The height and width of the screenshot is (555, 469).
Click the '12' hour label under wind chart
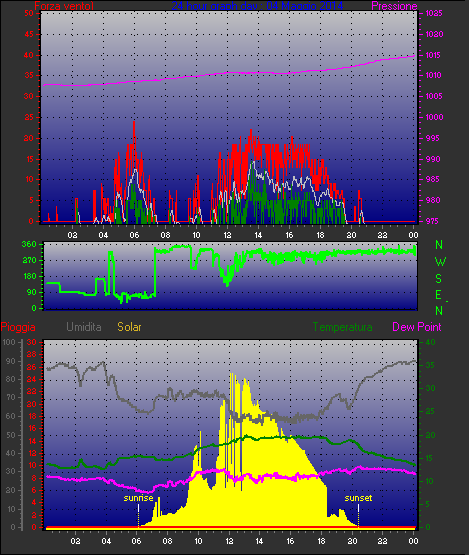tap(227, 235)
